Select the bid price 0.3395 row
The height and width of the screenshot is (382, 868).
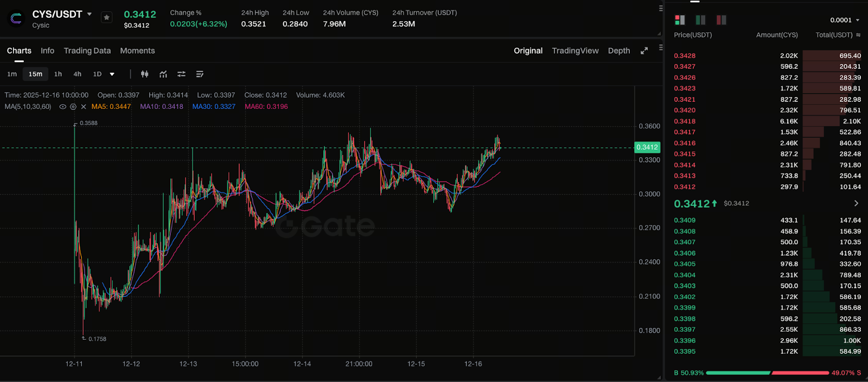point(767,352)
